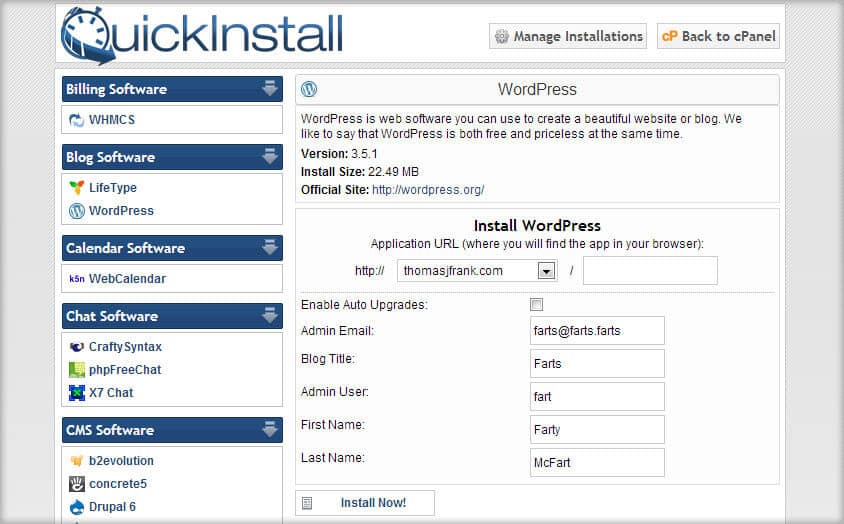This screenshot has height=524, width=844.
Task: Open Manage Installations
Action: [568, 36]
